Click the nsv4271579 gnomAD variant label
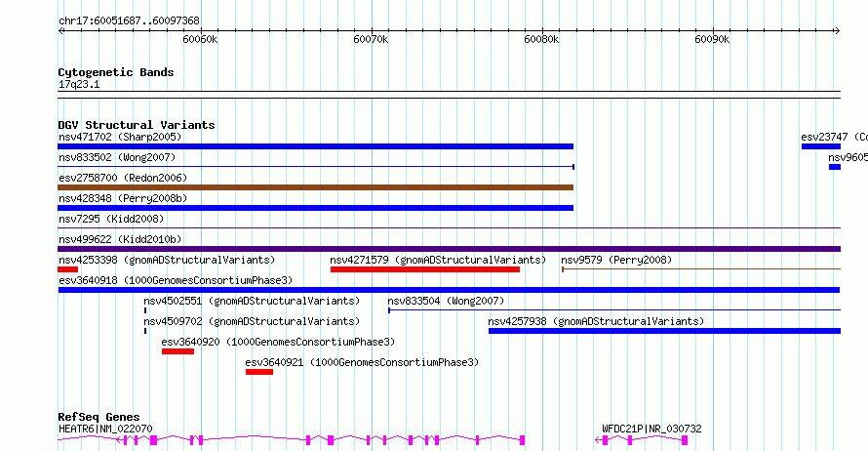This screenshot has height=451, width=868. [438, 260]
